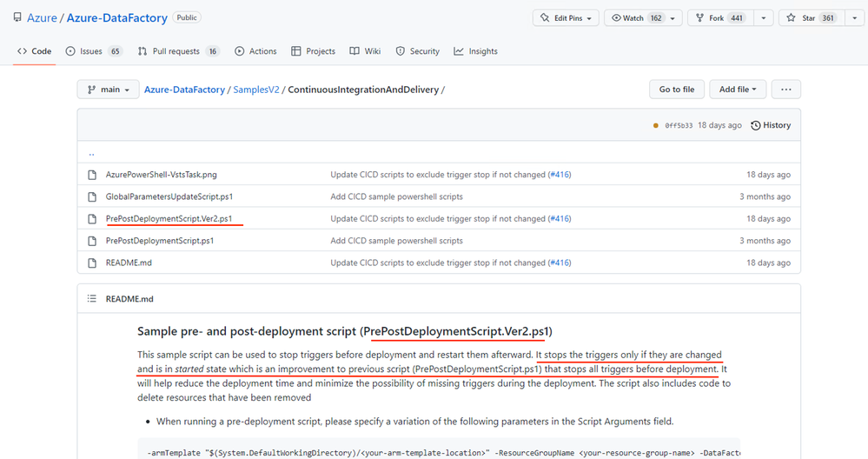Click file icon next to README.md row
The width and height of the screenshot is (868, 459).
[92, 263]
